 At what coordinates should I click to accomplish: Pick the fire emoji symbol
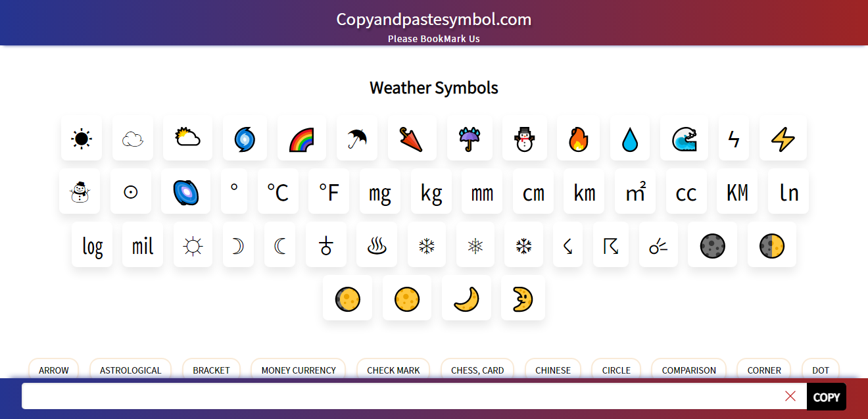pyautogui.click(x=578, y=139)
